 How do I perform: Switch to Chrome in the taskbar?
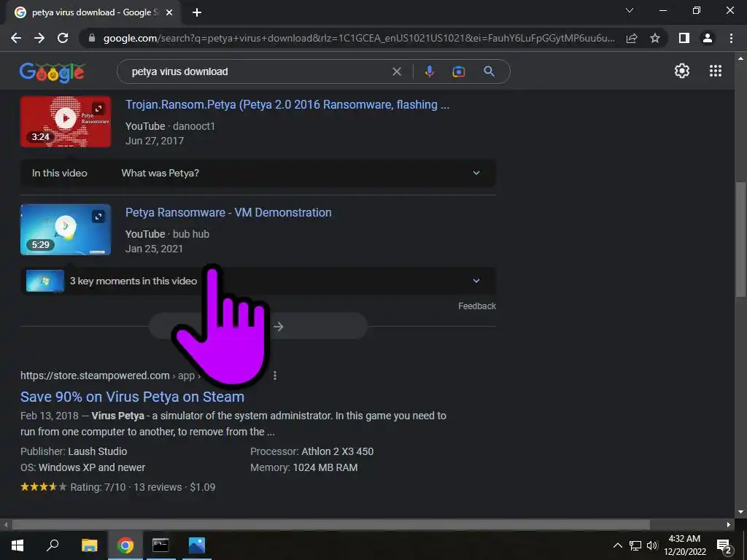125,545
